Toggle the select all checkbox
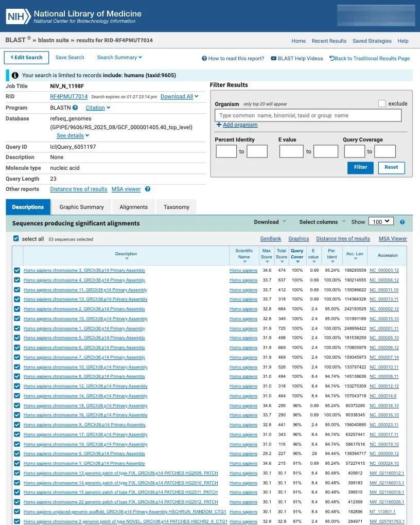 point(16,238)
